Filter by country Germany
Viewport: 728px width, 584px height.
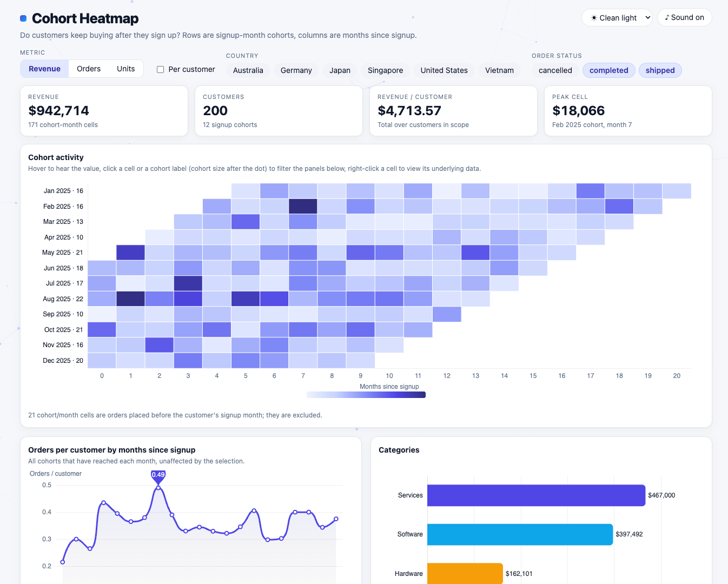(296, 70)
